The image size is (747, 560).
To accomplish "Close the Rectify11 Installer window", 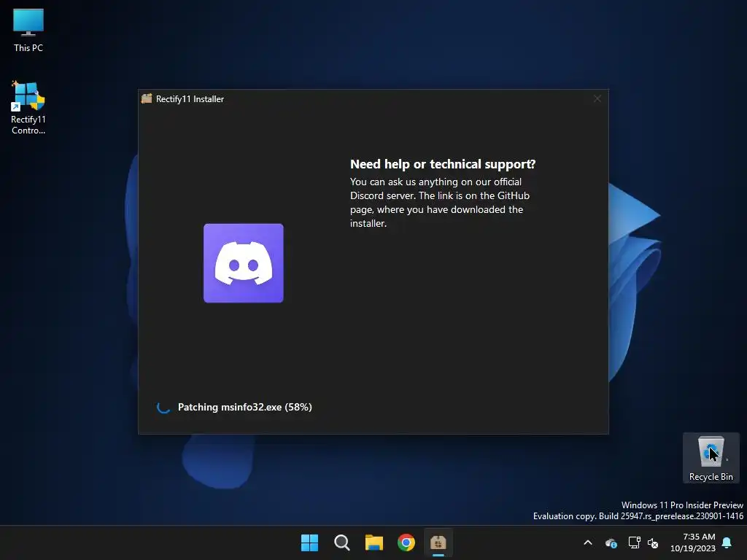I will tap(597, 98).
